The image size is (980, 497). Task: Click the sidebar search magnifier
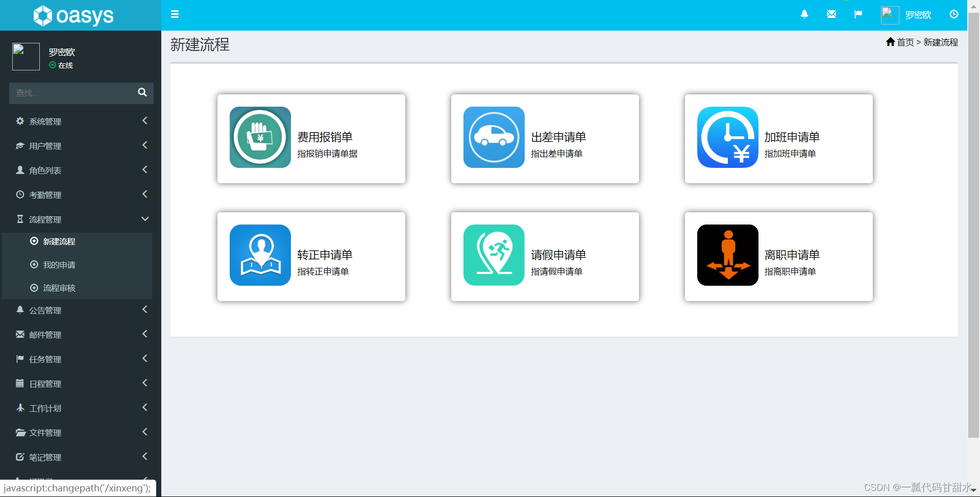click(142, 93)
